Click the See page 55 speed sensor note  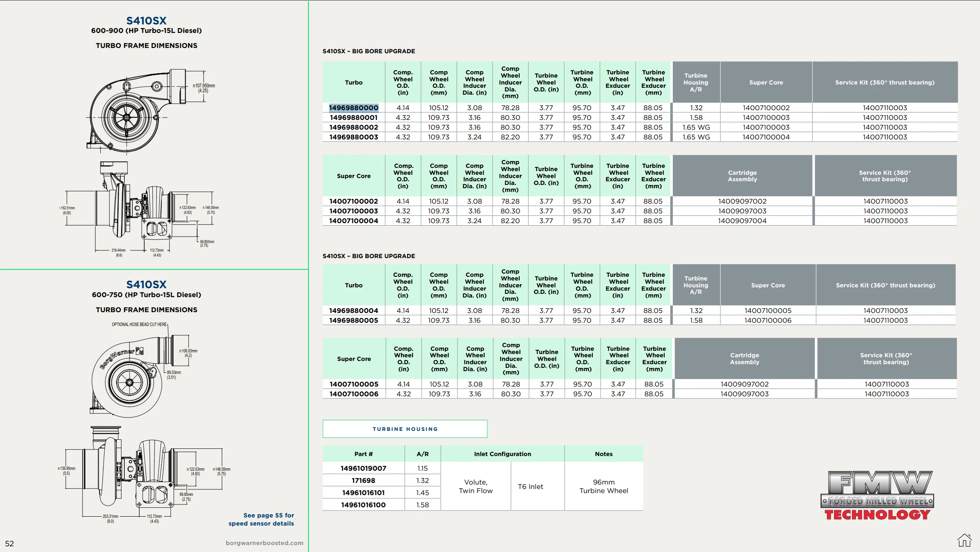[261, 519]
